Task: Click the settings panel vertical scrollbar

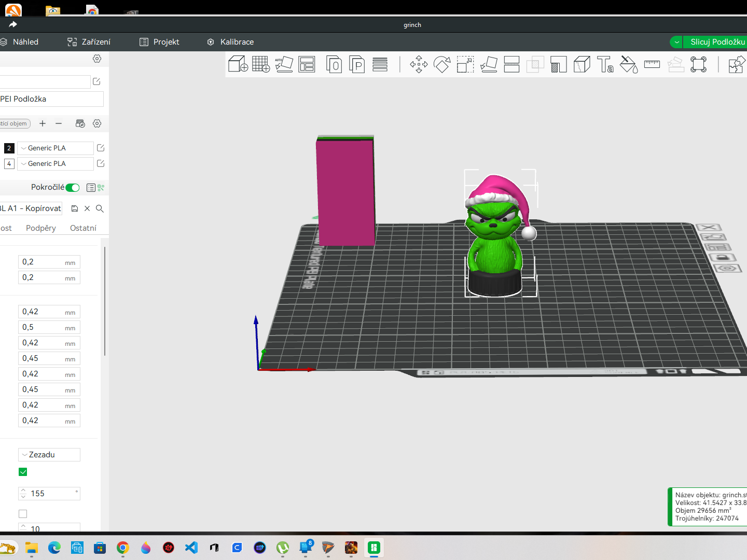Action: (x=105, y=301)
